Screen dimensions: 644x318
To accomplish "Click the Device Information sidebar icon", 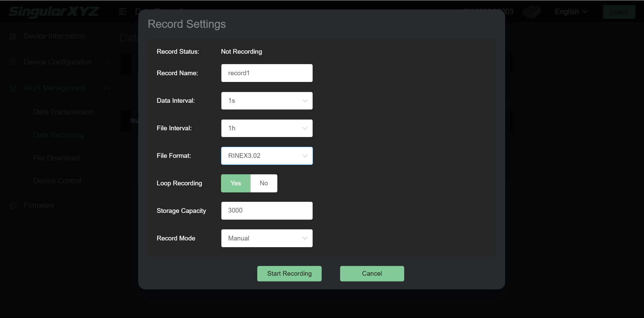I will [x=13, y=36].
